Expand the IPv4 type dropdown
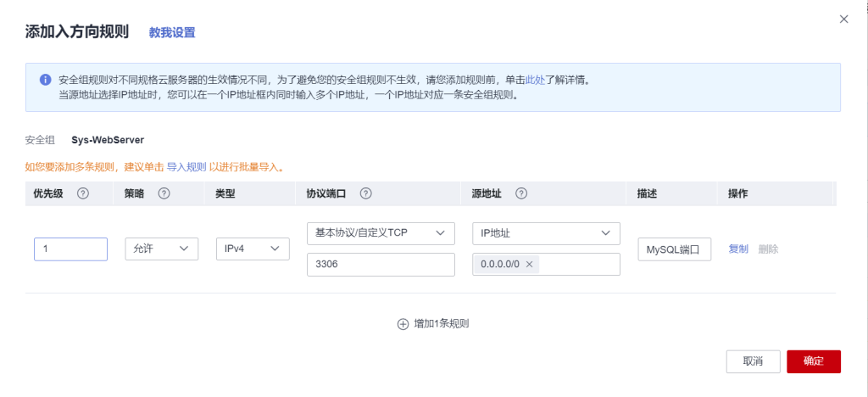Image resolution: width=868 pixels, height=397 pixels. pos(253,249)
